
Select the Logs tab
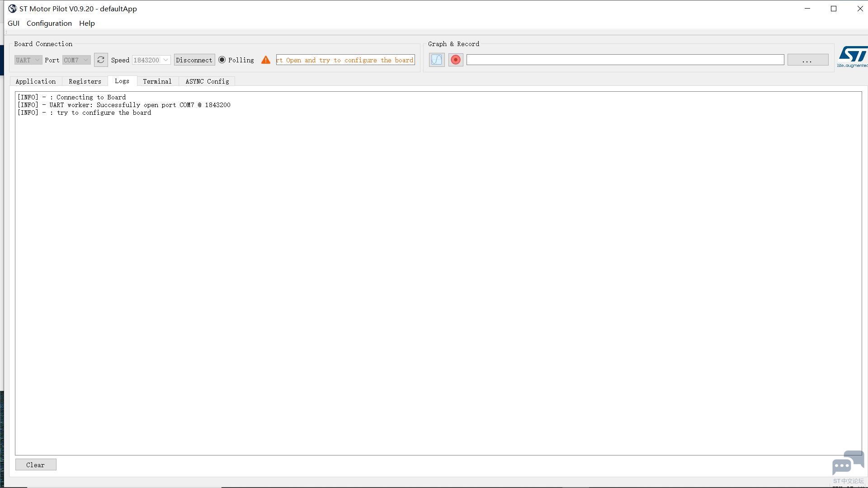[x=122, y=81]
